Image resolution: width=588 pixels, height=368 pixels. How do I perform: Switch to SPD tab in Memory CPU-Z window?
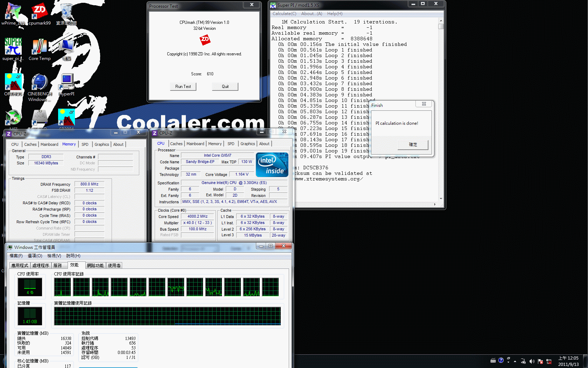pos(85,144)
